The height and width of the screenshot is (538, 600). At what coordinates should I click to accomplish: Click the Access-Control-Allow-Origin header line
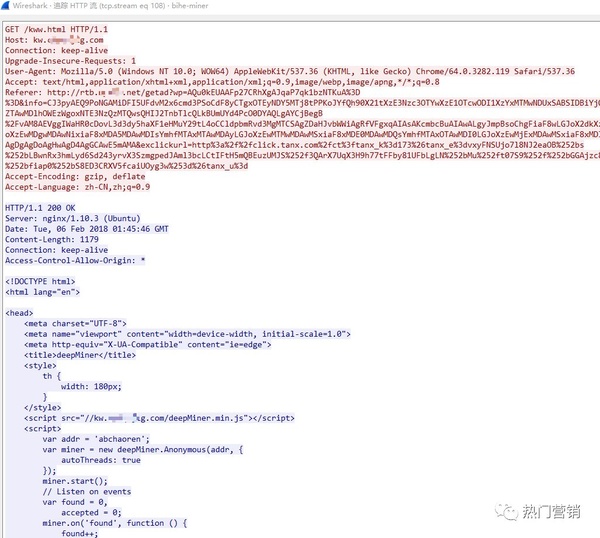click(x=75, y=261)
